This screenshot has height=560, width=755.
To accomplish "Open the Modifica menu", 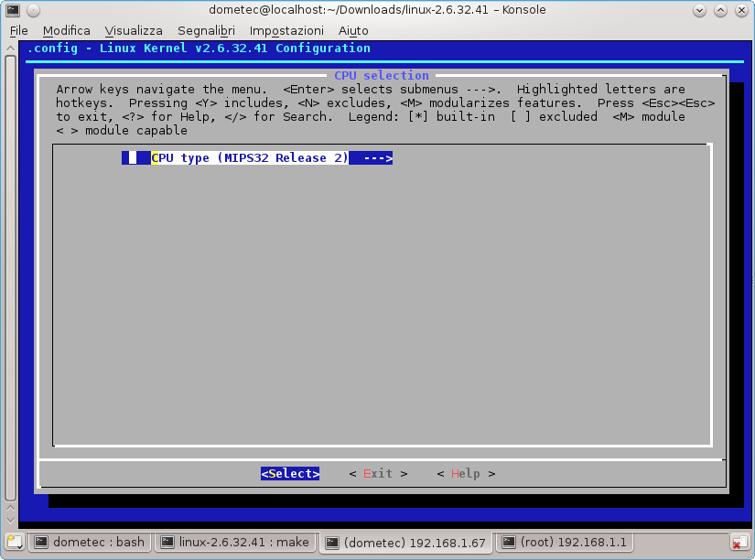I will (x=67, y=30).
